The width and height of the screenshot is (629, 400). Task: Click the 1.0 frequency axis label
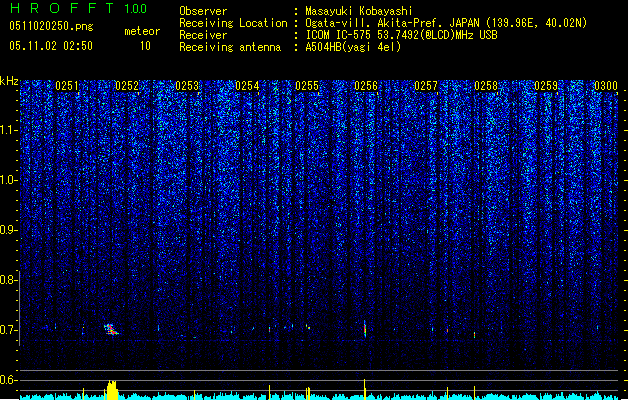pyautogui.click(x=9, y=180)
